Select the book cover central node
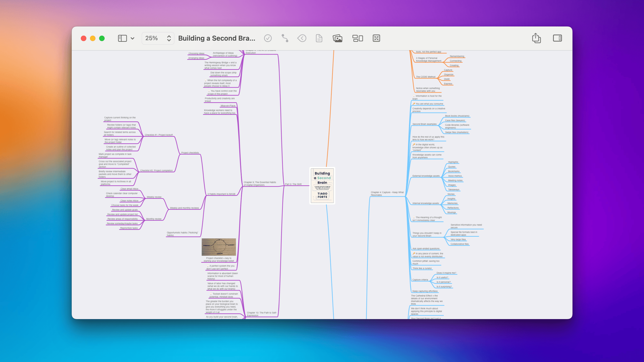The image size is (644, 362). pos(322,186)
